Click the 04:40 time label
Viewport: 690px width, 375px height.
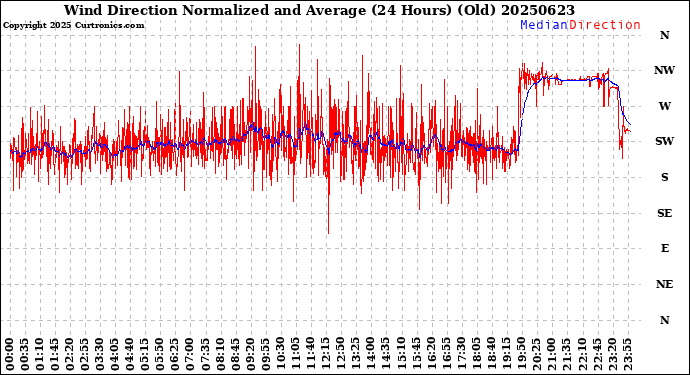click(x=130, y=354)
